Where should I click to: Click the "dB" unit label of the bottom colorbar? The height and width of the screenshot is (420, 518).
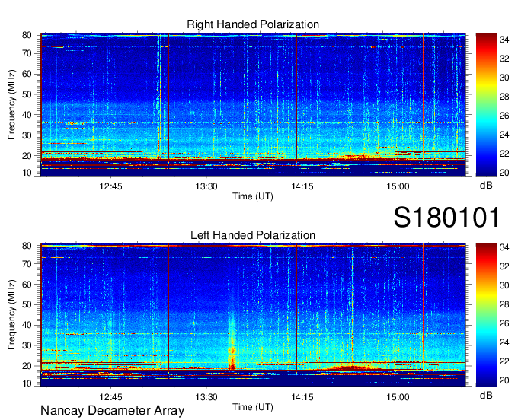coord(486,396)
